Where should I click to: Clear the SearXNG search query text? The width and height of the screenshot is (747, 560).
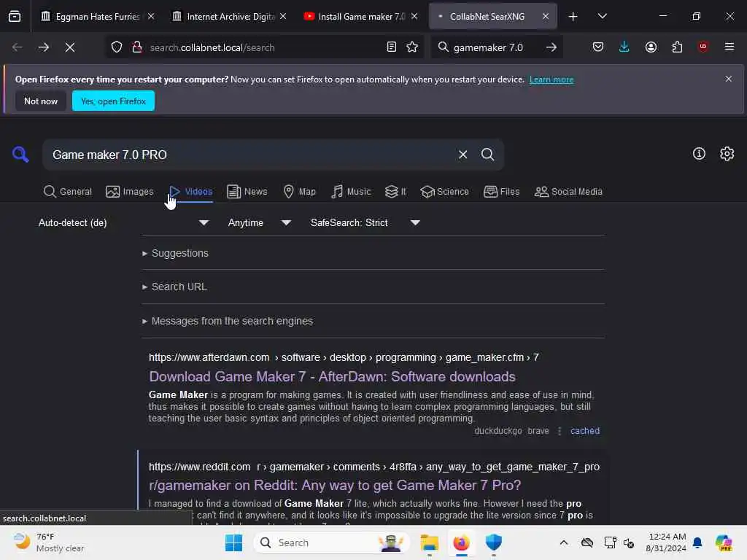pyautogui.click(x=462, y=155)
